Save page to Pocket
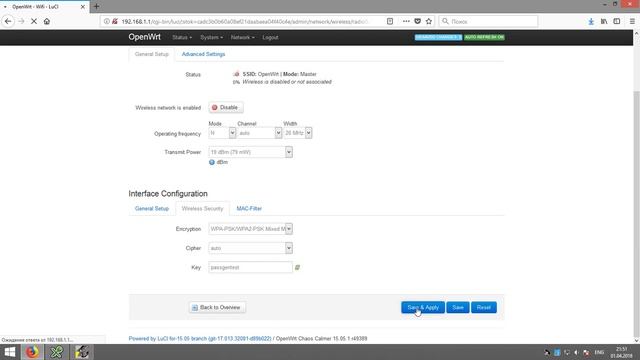The image size is (640, 360). (x=418, y=21)
